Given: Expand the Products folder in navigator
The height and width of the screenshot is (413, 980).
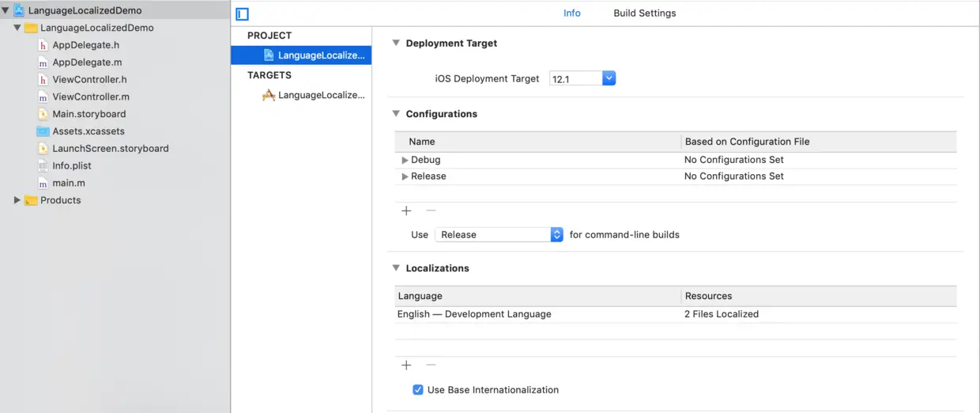Looking at the screenshot, I should (17, 200).
